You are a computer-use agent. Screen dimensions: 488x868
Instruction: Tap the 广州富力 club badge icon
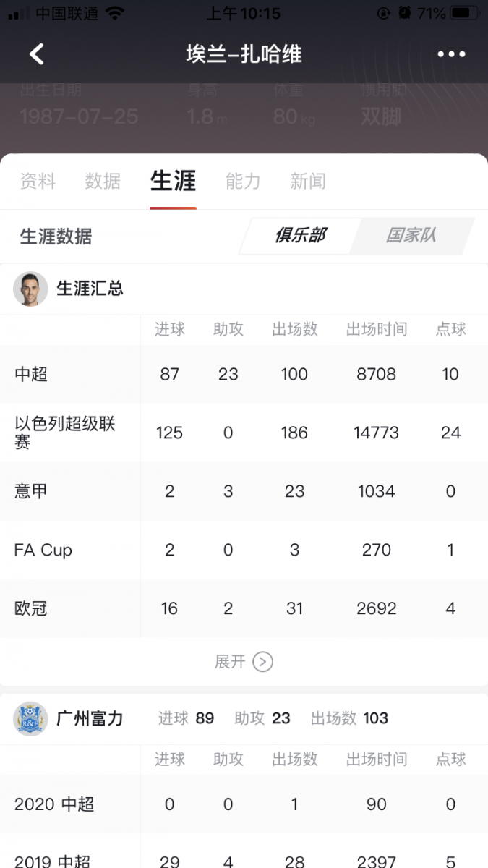point(30,718)
